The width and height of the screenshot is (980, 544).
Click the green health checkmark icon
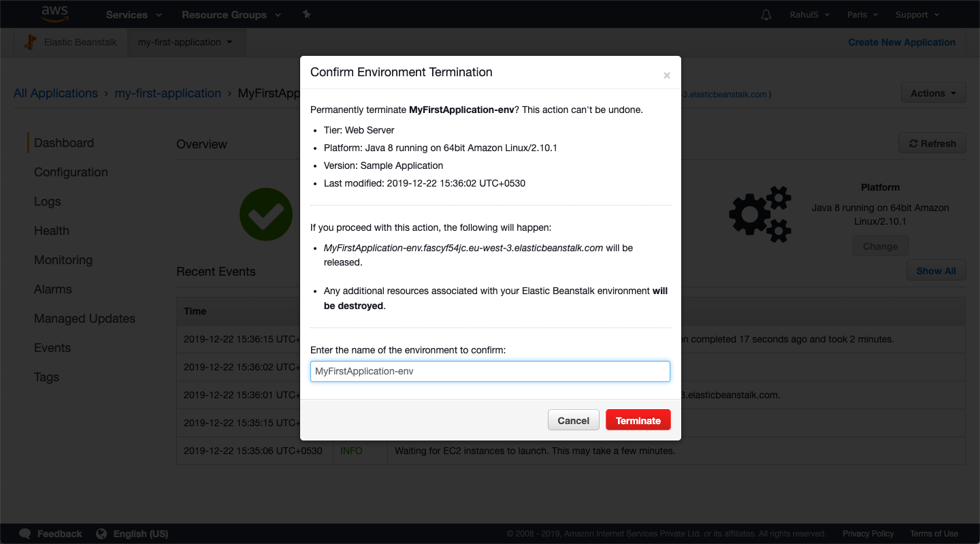[x=265, y=214]
